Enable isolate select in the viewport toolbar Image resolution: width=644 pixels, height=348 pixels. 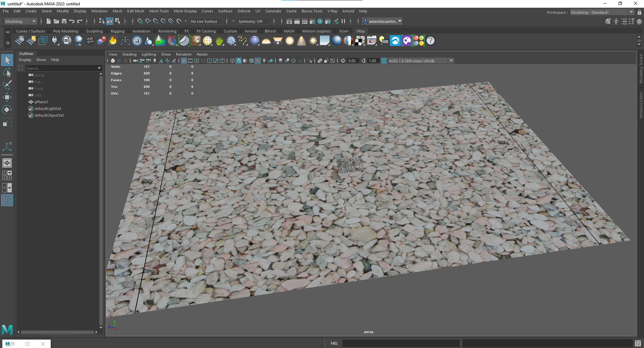tap(310, 61)
